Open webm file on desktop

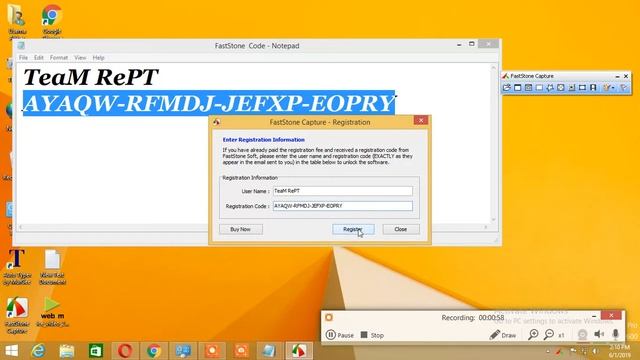52,312
